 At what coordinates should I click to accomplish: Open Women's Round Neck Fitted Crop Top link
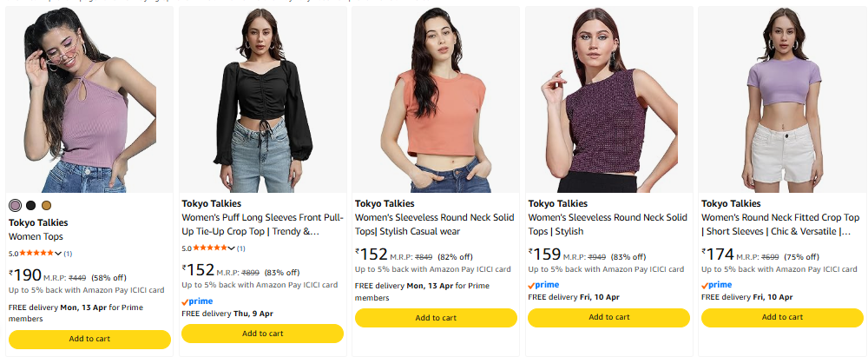pos(780,224)
